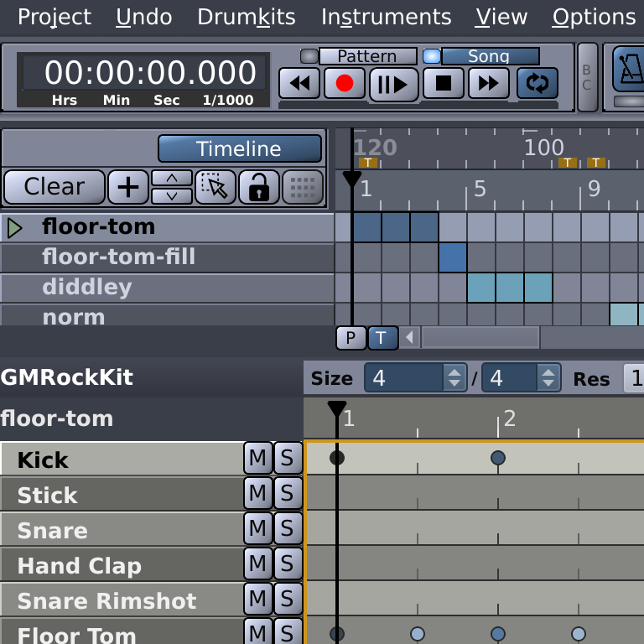Add a new pattern with plus button
Viewport: 644px width, 644px height.
127,187
